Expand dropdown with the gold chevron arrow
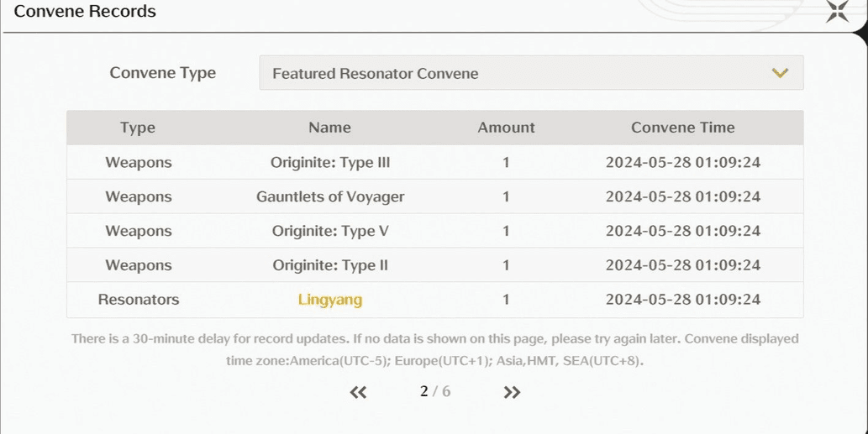The image size is (868, 434). (780, 73)
